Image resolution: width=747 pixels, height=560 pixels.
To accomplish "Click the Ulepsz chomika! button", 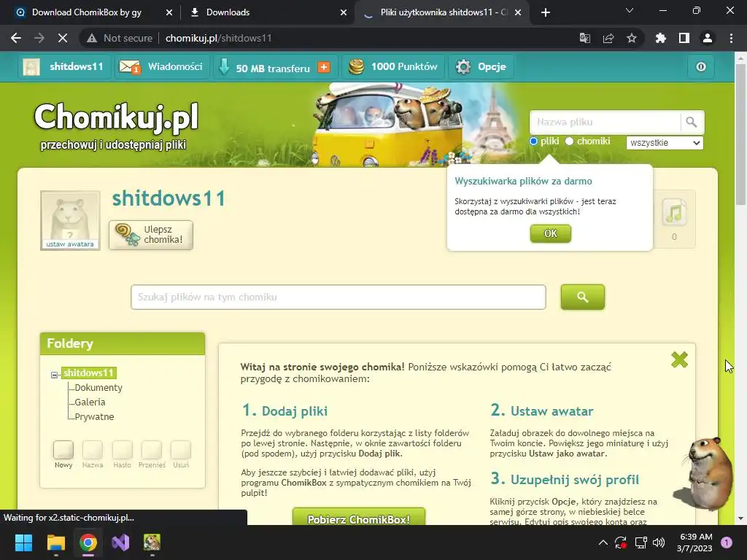I will (x=151, y=235).
